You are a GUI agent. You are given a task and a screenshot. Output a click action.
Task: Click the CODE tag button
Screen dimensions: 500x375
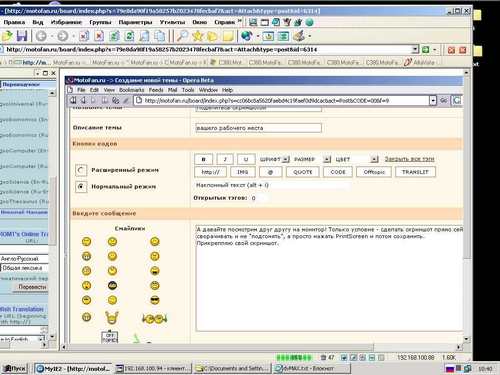click(338, 172)
